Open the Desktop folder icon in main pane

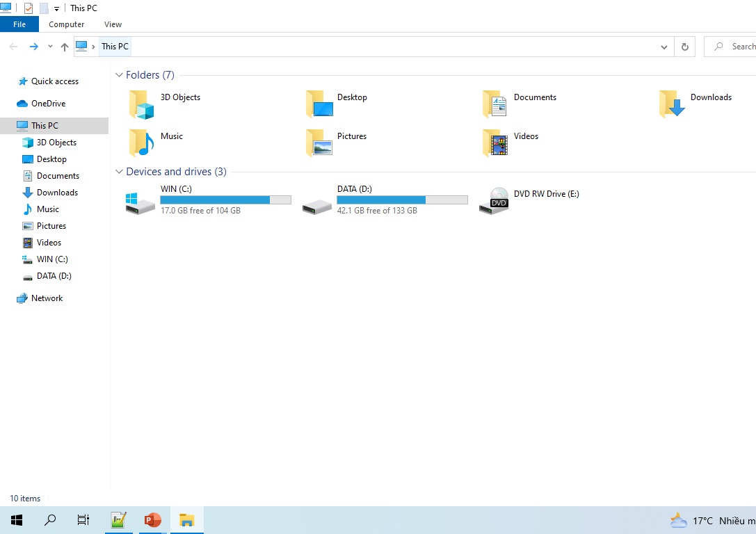320,104
